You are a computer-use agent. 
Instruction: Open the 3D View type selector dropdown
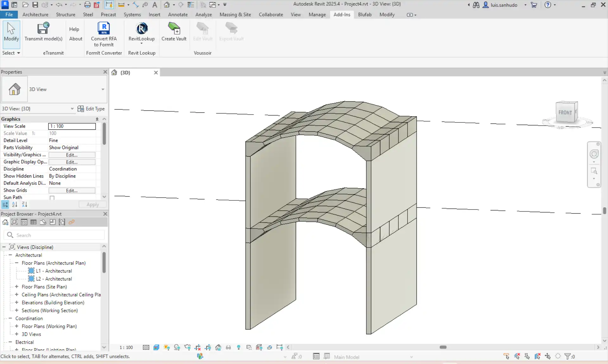coord(103,89)
